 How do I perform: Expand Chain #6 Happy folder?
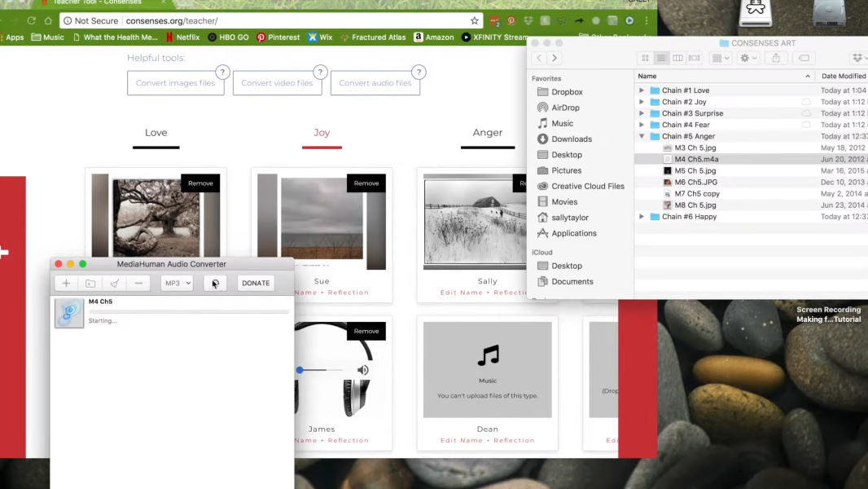pyautogui.click(x=642, y=217)
